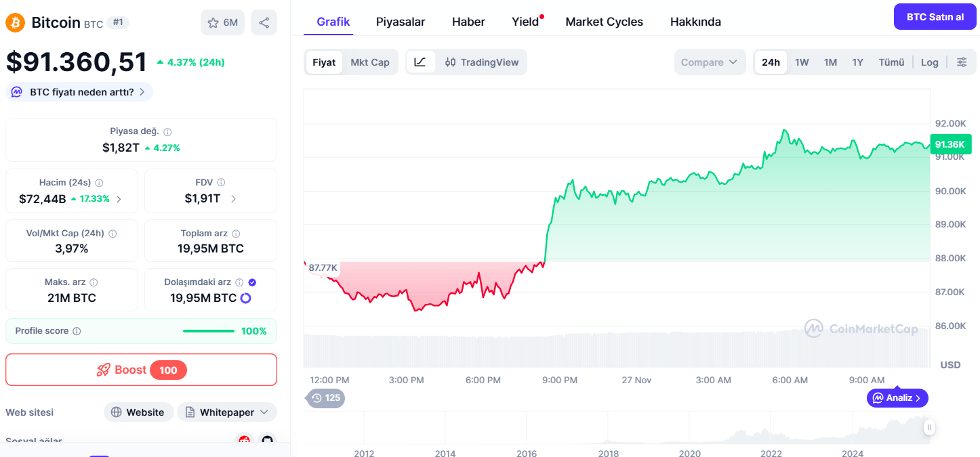Select the line chart icon
This screenshot has width=980, height=457.
pyautogui.click(x=420, y=62)
